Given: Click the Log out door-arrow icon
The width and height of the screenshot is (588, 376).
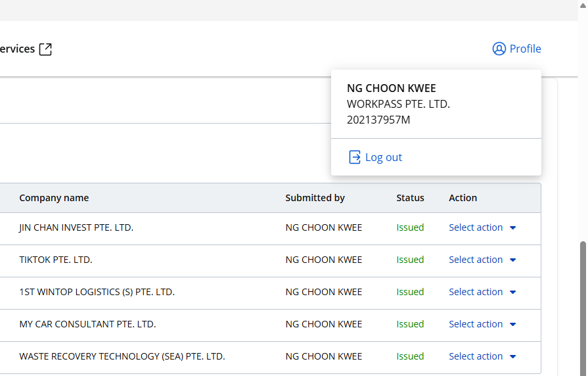Looking at the screenshot, I should (x=355, y=157).
